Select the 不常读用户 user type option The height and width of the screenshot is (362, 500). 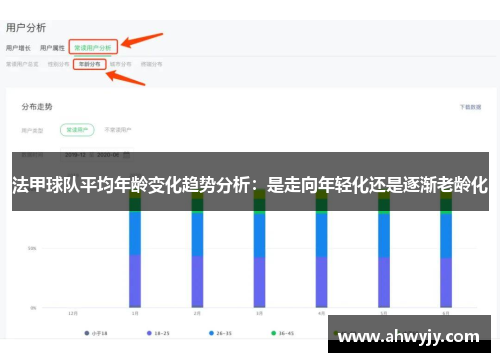(118, 130)
